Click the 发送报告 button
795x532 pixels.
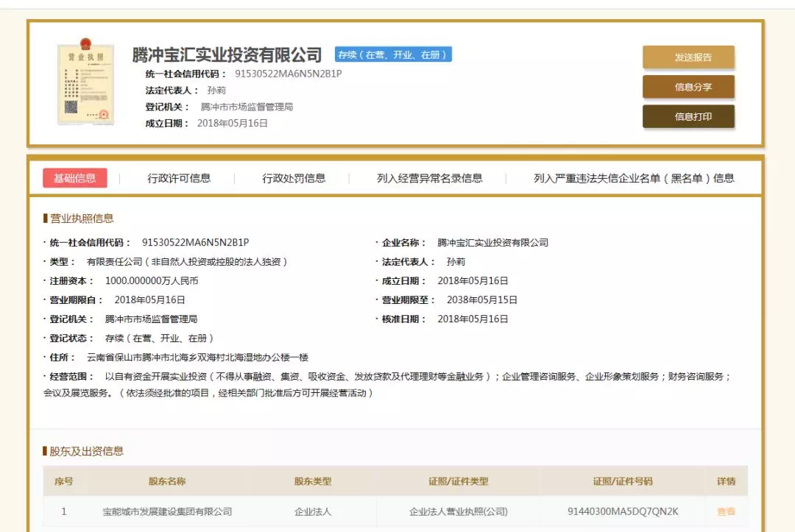click(x=688, y=57)
